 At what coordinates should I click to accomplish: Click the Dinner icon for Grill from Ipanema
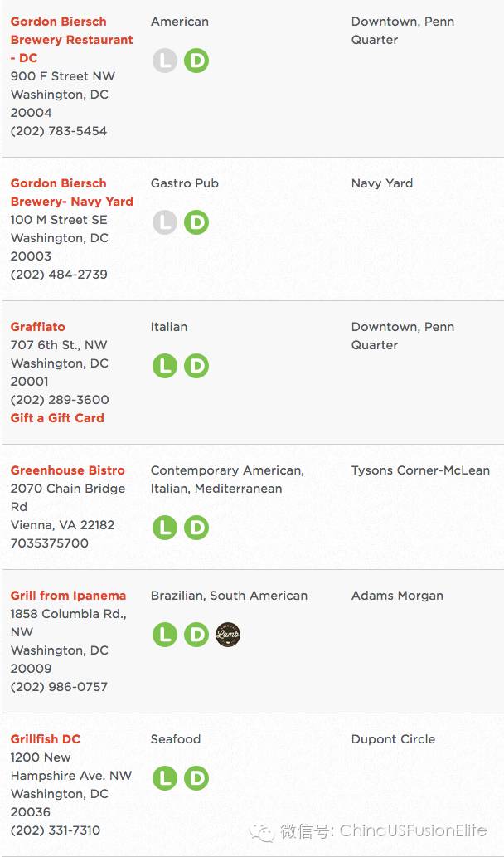(x=196, y=635)
